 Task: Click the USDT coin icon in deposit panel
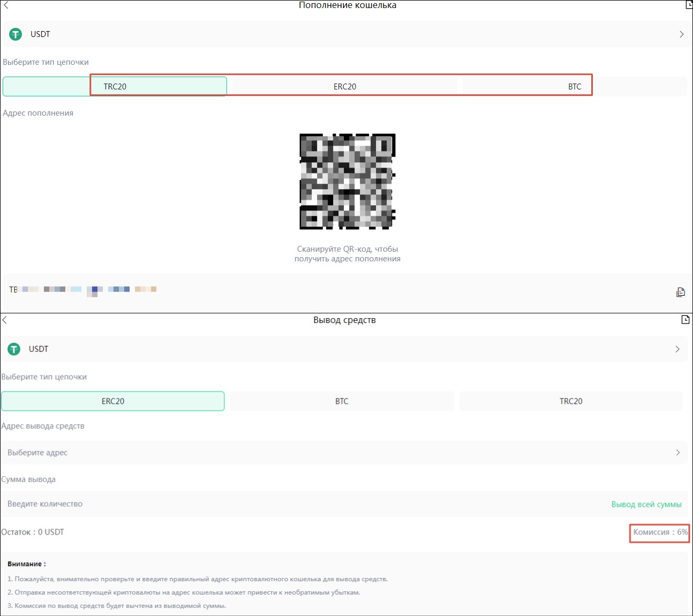coord(16,34)
